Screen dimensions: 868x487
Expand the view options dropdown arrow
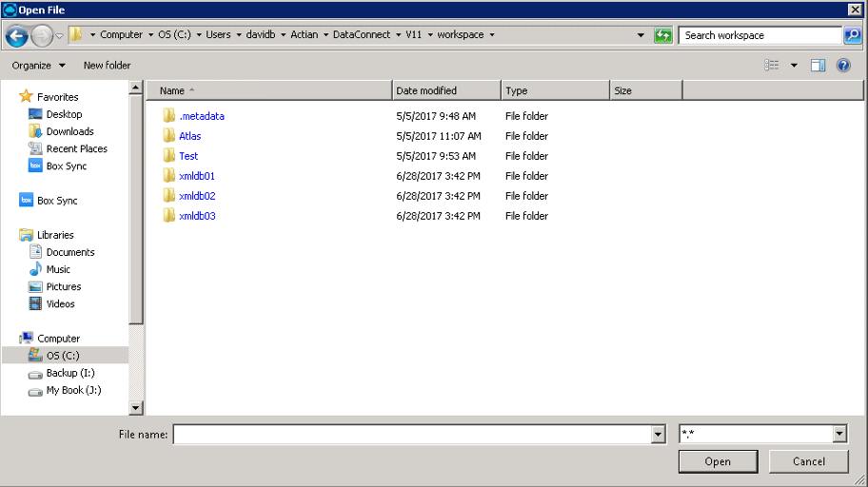pos(794,66)
